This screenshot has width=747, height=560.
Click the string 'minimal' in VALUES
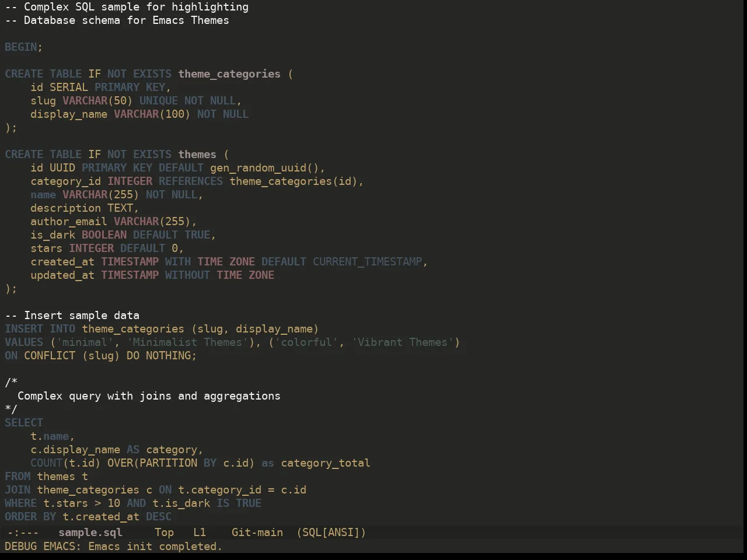tap(85, 342)
